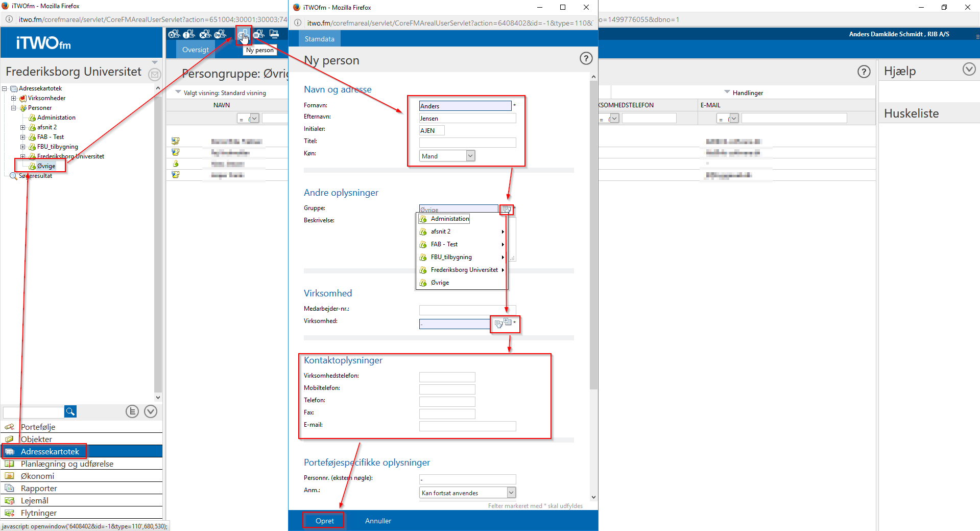This screenshot has height=531, width=980.
Task: Click the Annuller button
Action: (378, 521)
